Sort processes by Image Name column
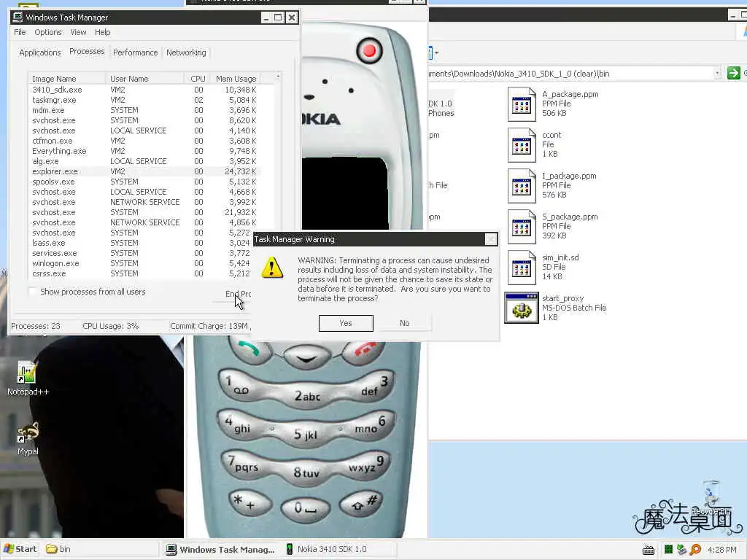This screenshot has height=560, width=747. (66, 79)
